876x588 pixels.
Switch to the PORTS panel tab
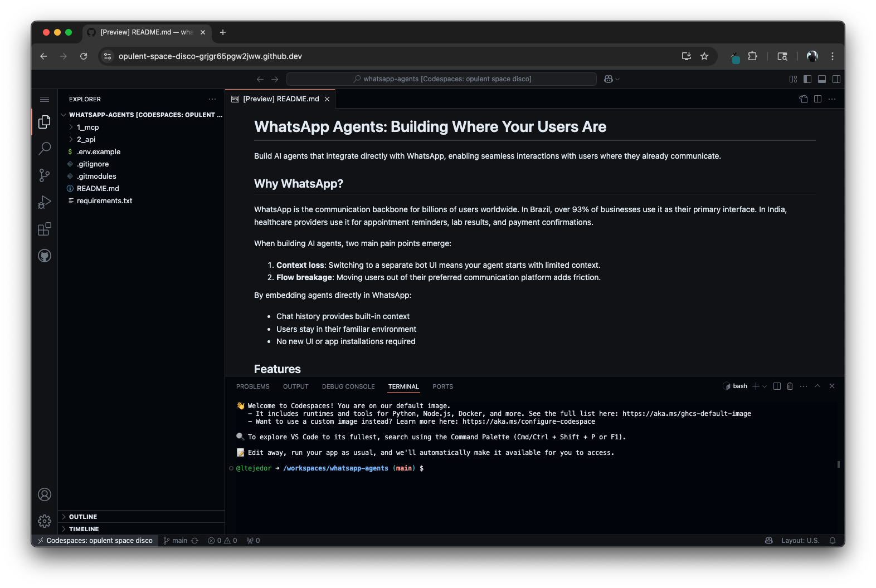point(442,386)
